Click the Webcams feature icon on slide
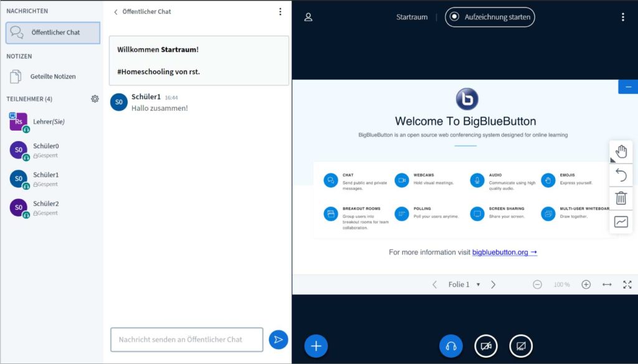638x364 pixels. (402, 180)
